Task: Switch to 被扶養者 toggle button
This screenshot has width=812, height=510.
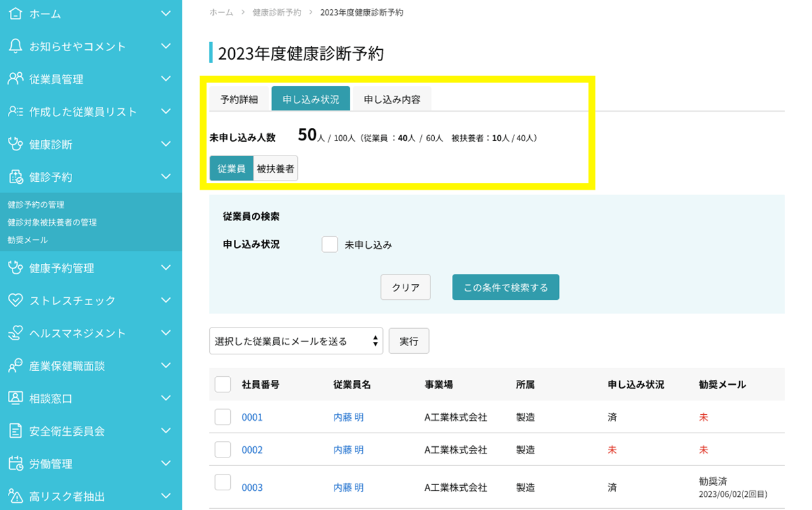Action: pos(275,168)
